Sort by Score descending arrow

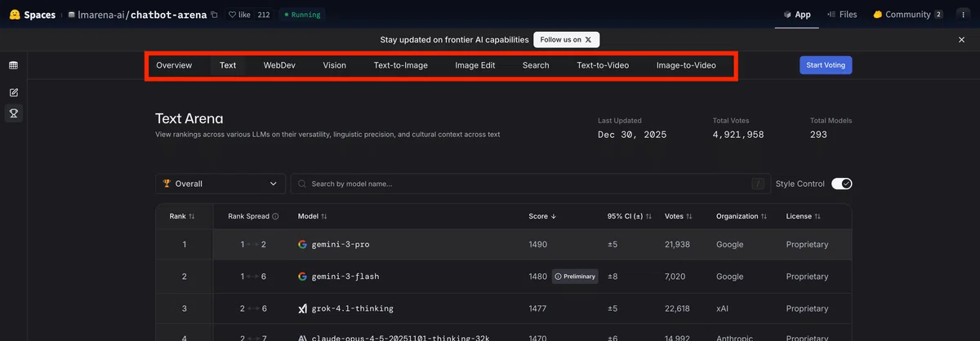point(554,216)
